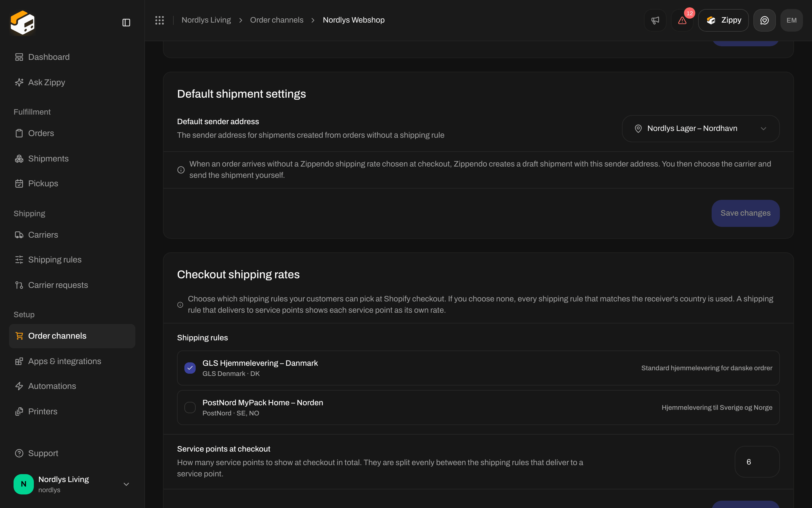Click the Orders clipboard icon
Image resolution: width=812 pixels, height=508 pixels.
[x=19, y=133]
